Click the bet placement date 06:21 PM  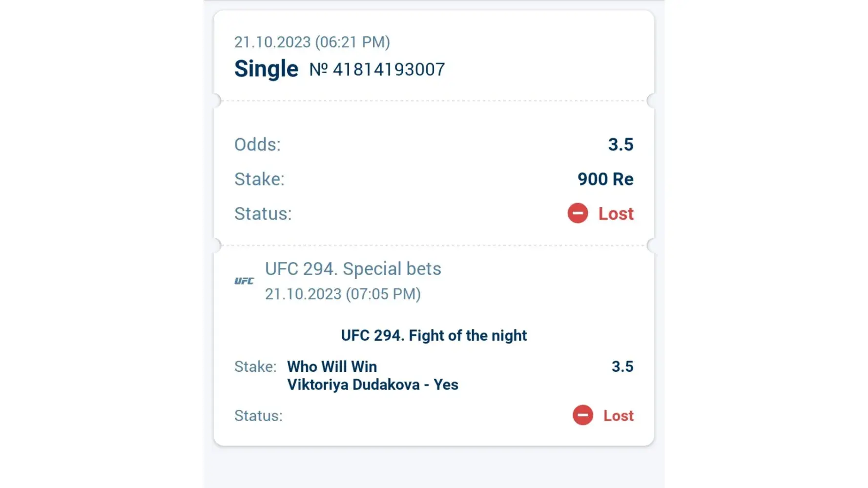tap(312, 42)
